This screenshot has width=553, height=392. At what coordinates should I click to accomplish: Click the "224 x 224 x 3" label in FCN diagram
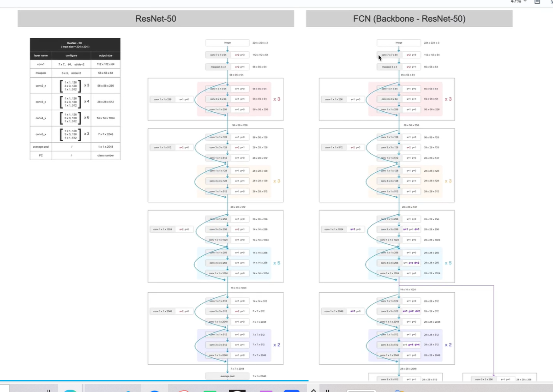click(x=432, y=42)
